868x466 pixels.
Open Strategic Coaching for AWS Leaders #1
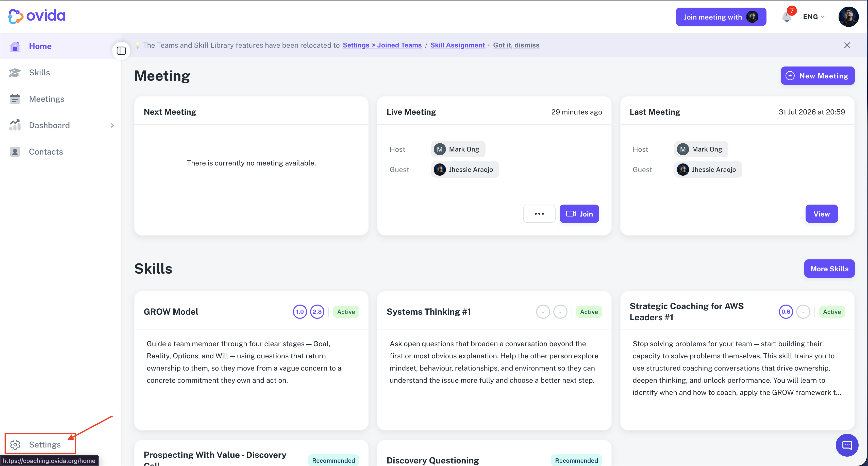coord(686,312)
